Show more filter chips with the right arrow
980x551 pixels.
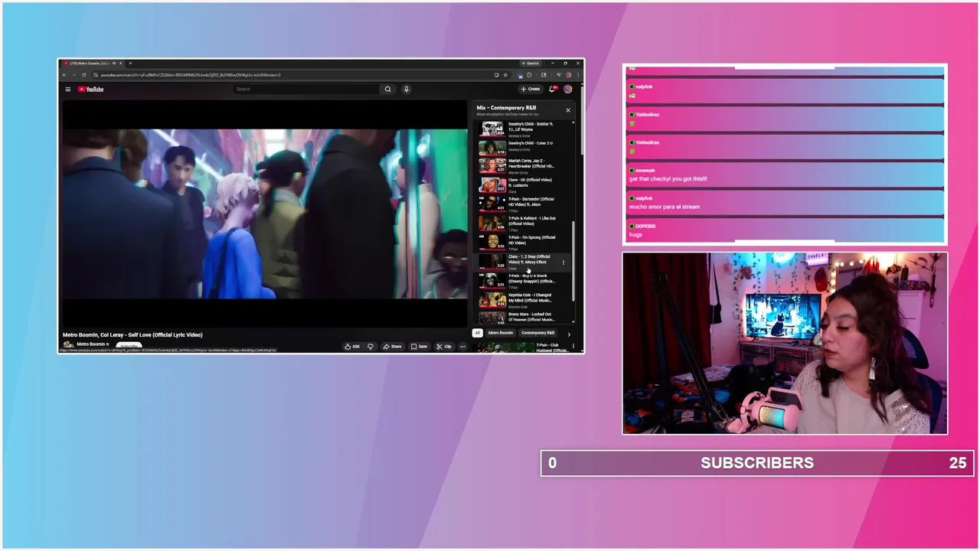(568, 334)
